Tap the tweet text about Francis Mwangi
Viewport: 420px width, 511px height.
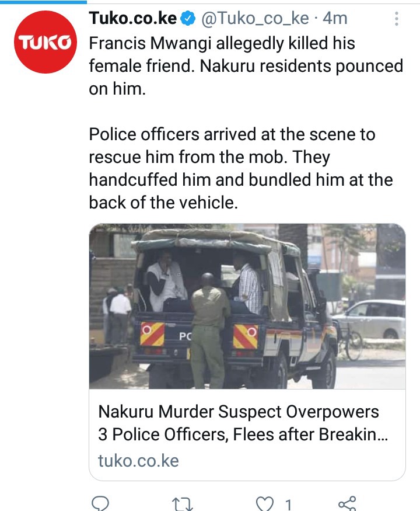point(246,66)
